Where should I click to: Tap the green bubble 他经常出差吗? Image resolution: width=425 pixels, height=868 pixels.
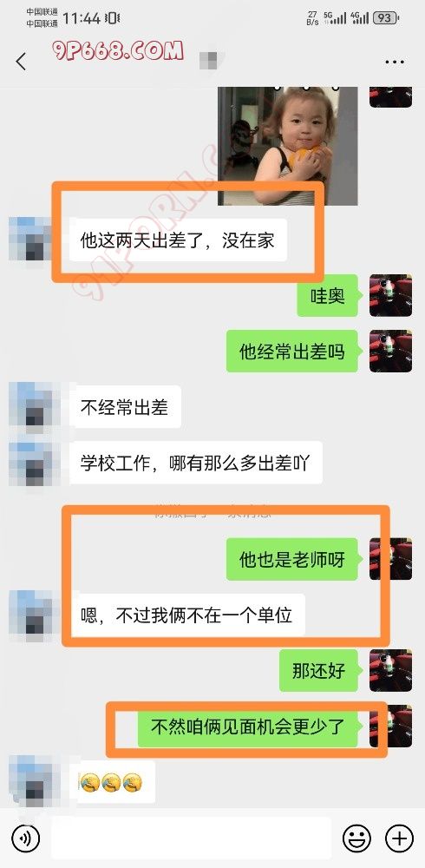(292, 351)
